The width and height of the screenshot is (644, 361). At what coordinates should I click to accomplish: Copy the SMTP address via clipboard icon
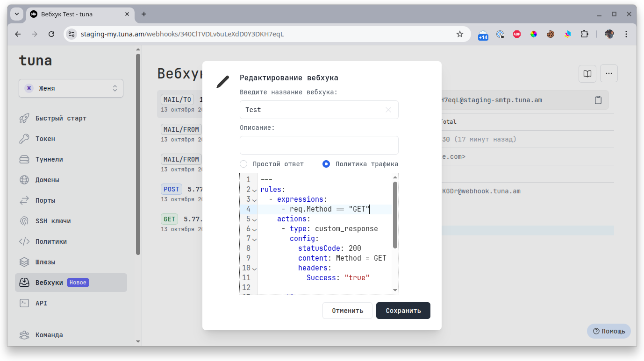[598, 100]
